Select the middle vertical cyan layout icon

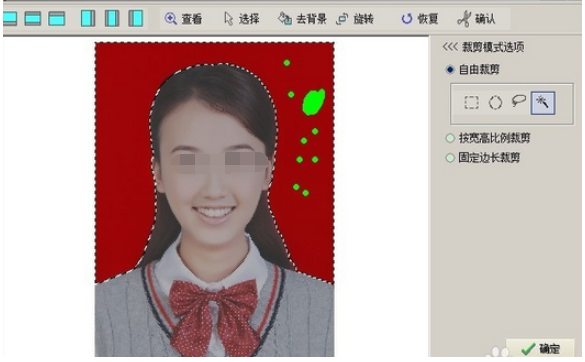click(x=112, y=18)
